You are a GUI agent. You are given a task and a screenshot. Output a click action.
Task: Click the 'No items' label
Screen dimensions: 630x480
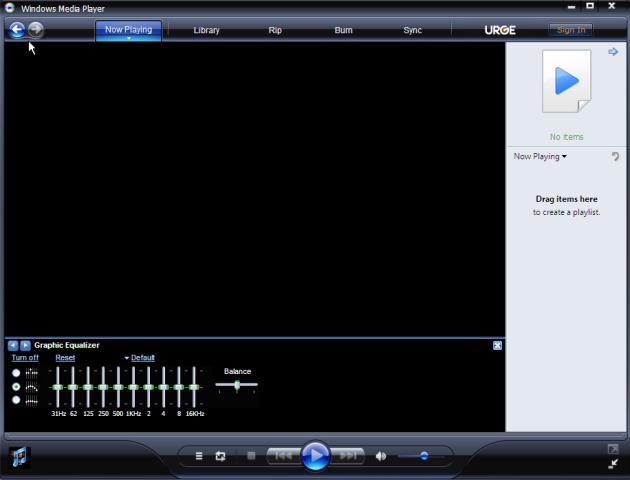[x=567, y=137]
